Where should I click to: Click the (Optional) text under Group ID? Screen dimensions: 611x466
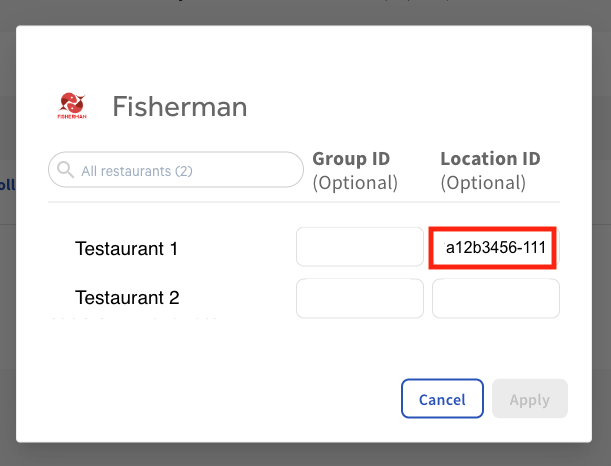tap(355, 183)
